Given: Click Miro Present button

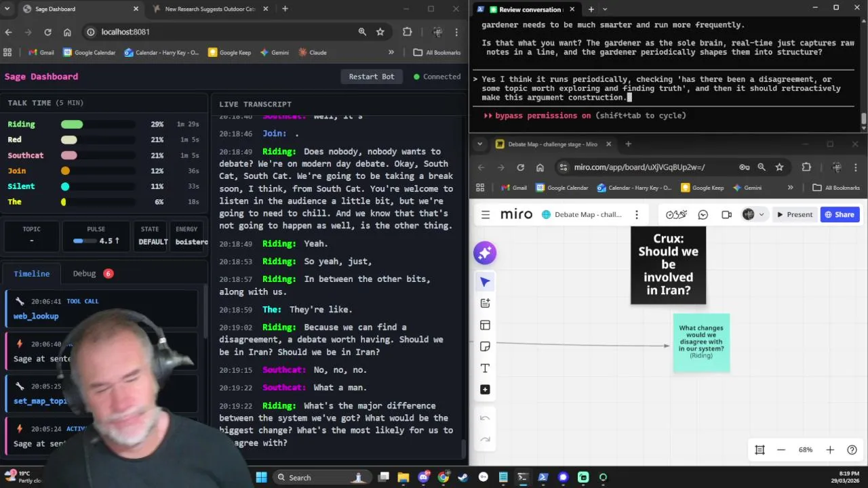Looking at the screenshot, I should [794, 214].
